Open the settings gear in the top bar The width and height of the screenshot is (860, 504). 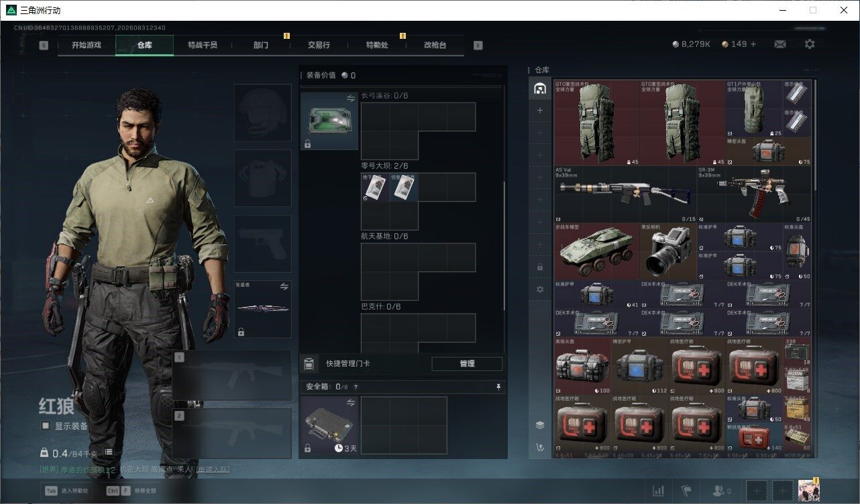810,44
